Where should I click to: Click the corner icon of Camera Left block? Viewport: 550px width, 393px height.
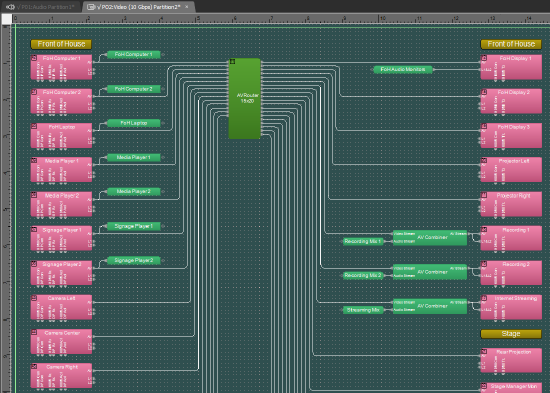[34, 298]
